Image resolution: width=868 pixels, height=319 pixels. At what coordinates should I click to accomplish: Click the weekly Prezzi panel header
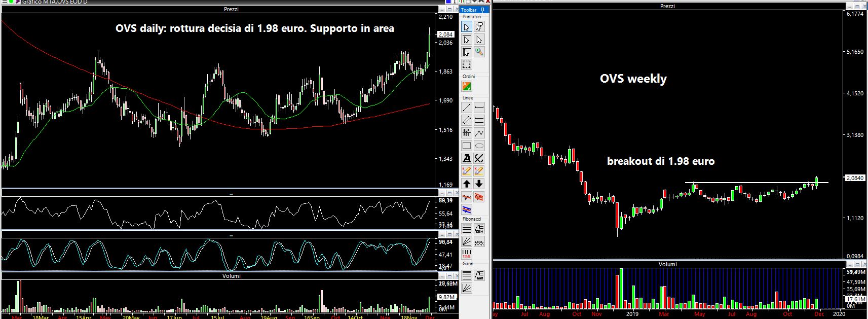click(x=667, y=6)
